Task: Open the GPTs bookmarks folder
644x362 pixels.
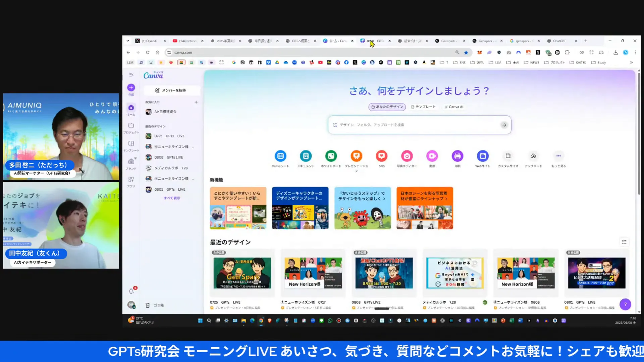Action: coord(477,63)
